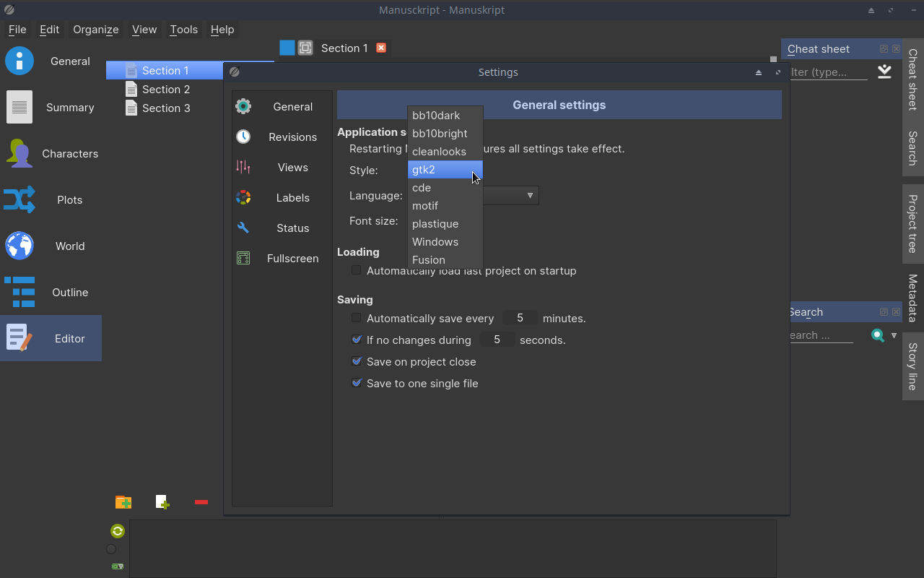924x578 pixels.
Task: Open General page in Settings dialog
Action: [282, 106]
